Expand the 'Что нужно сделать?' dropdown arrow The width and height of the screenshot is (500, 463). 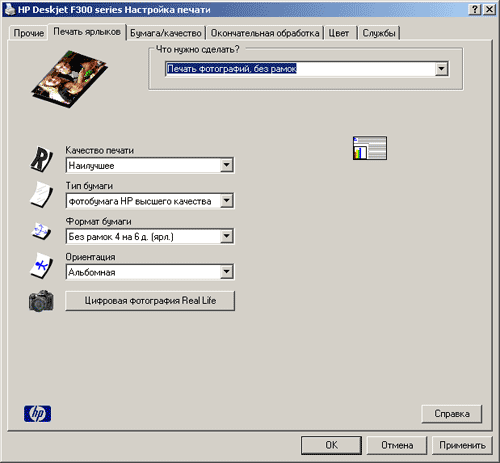pos(441,69)
